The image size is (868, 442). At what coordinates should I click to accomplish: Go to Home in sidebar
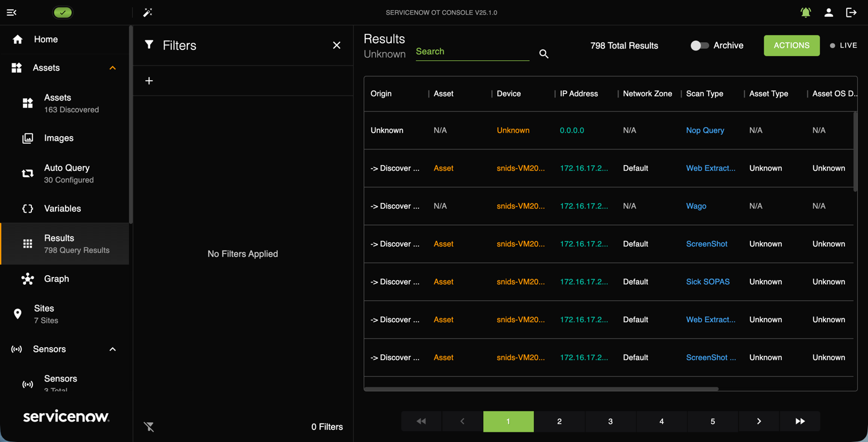tap(64, 39)
